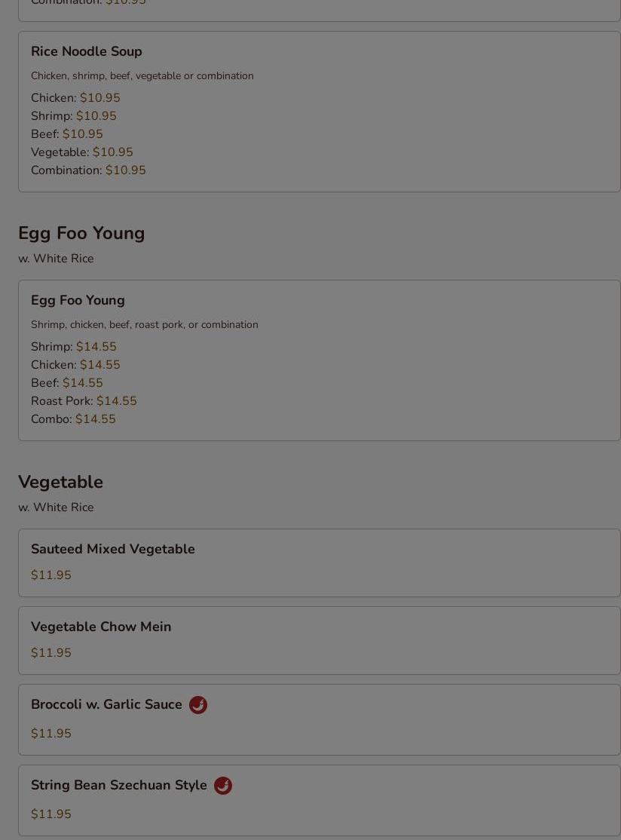Pick Beef $10.95 under Rice Noodle Soup

67,134
